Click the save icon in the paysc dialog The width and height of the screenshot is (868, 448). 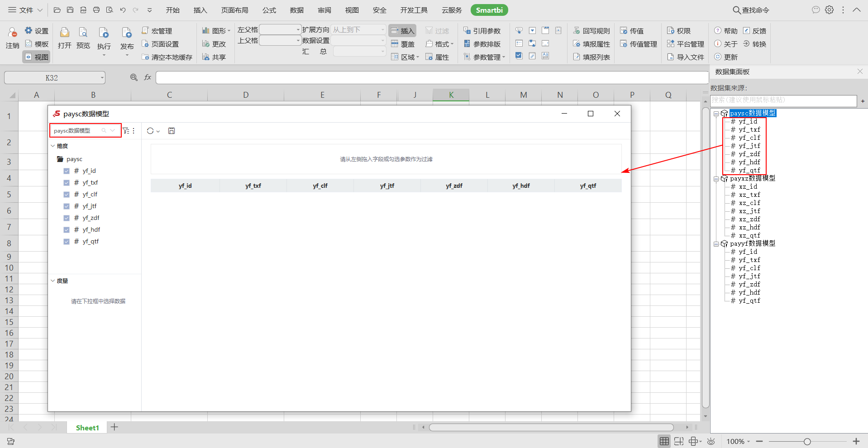(x=172, y=131)
